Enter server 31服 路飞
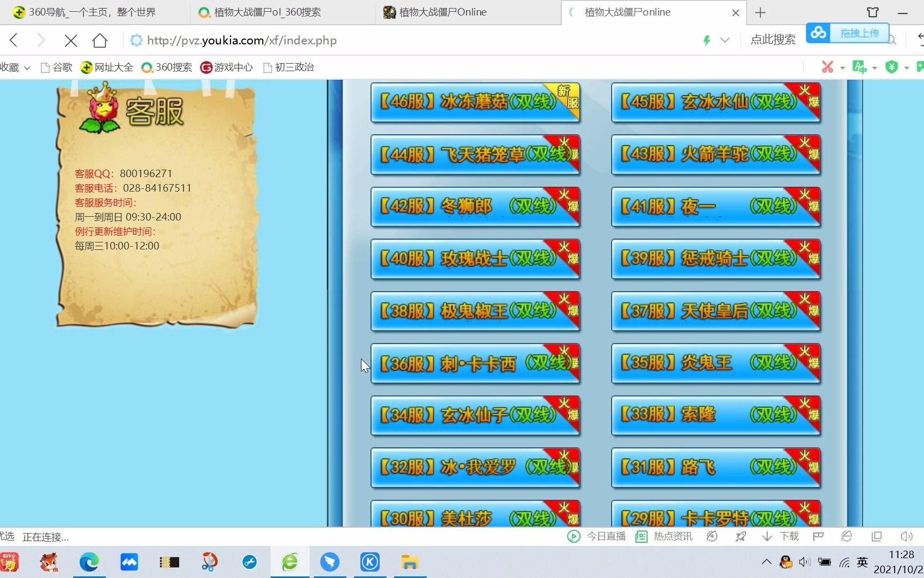 (716, 468)
